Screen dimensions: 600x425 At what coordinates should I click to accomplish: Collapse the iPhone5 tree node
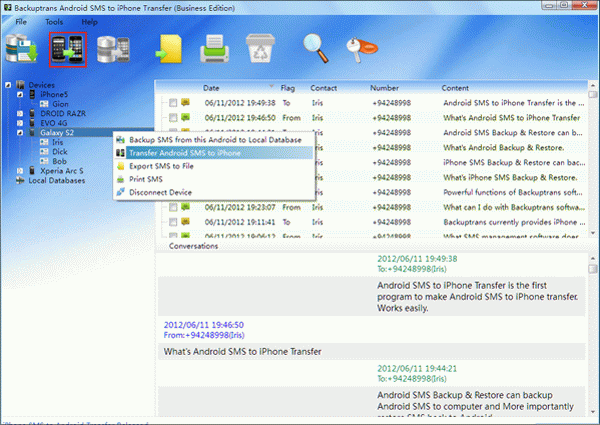(x=20, y=94)
